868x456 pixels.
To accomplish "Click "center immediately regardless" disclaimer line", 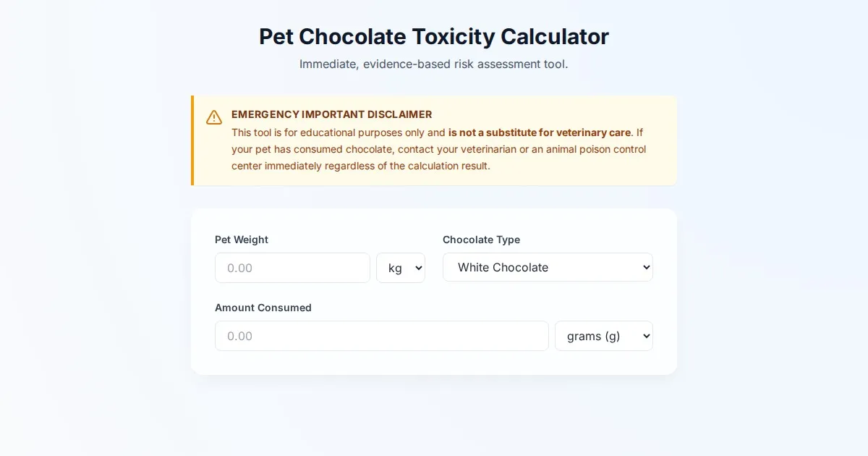I will pyautogui.click(x=360, y=166).
